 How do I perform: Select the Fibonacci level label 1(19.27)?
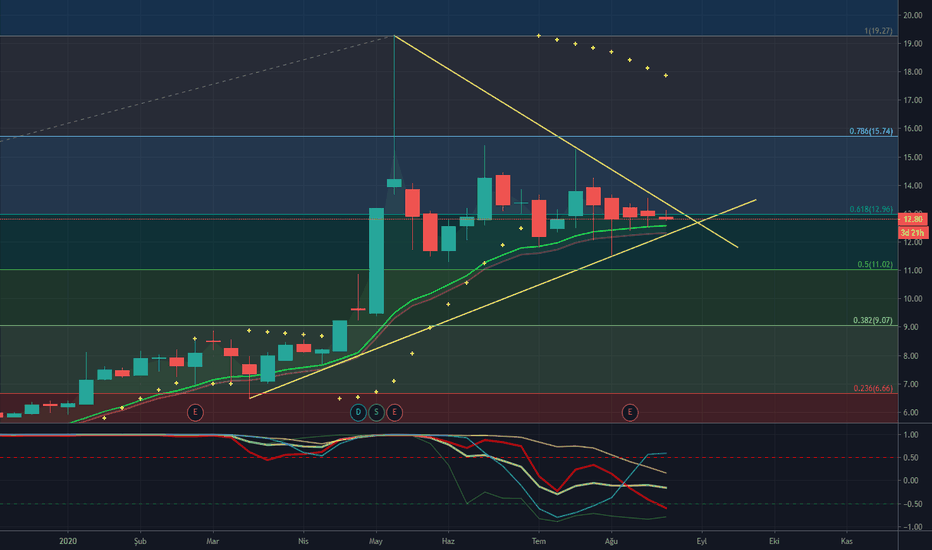[x=879, y=31]
